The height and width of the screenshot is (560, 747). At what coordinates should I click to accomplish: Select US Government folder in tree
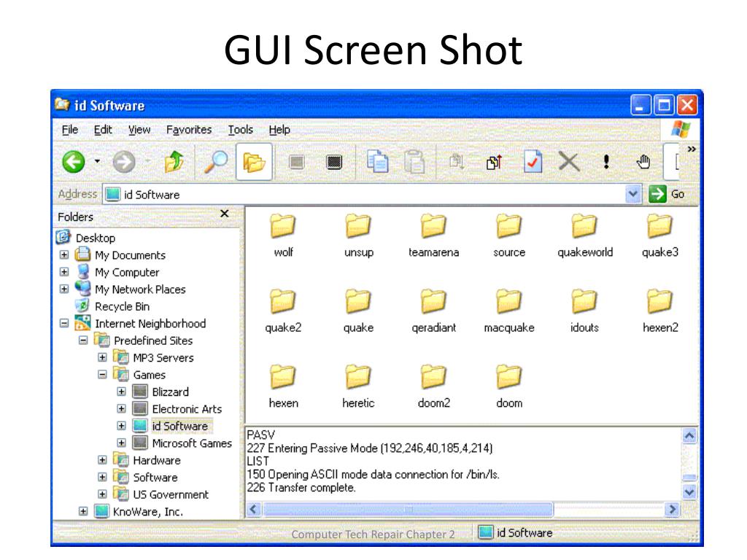point(171,495)
